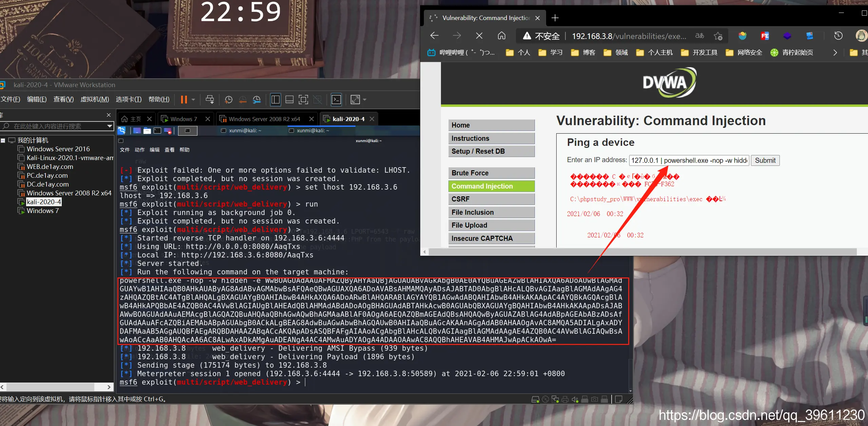Click browser history clock icon
Viewport: 868px width, 426px height.
[x=838, y=36]
